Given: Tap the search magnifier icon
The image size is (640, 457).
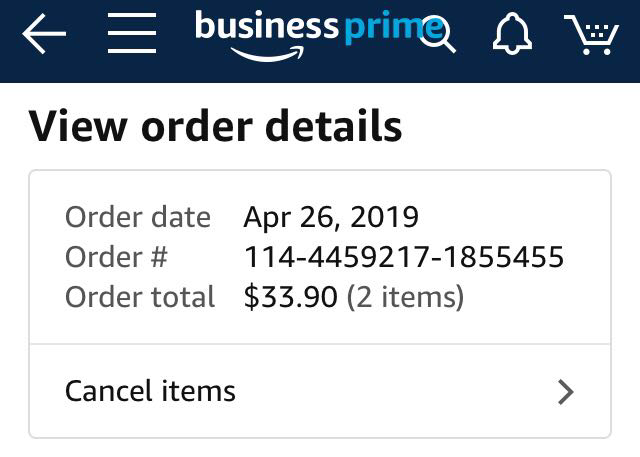Looking at the screenshot, I should pyautogui.click(x=438, y=36).
